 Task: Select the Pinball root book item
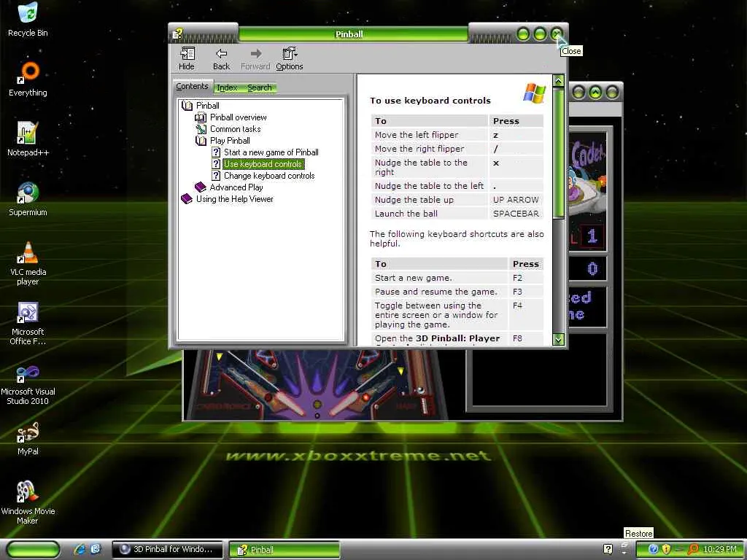[207, 106]
